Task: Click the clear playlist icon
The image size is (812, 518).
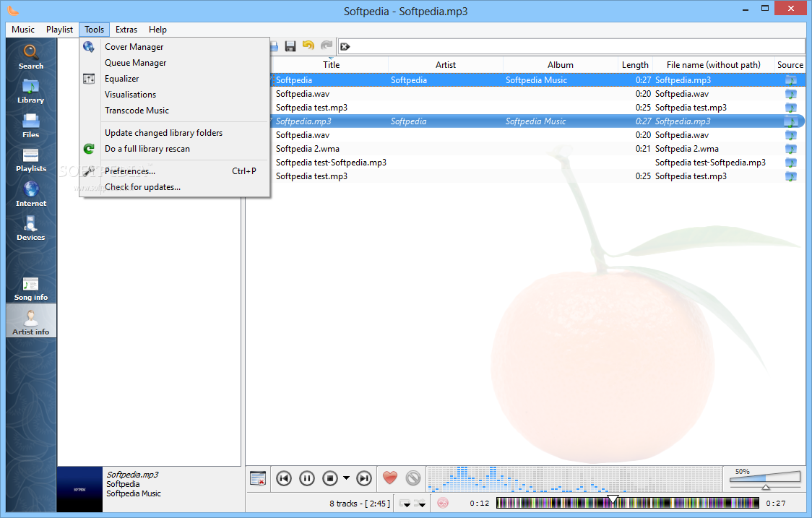Action: click(x=257, y=478)
